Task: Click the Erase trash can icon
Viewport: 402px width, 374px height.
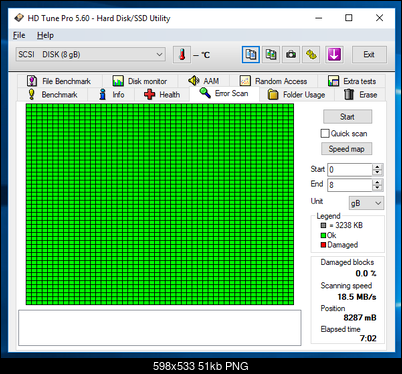Action: point(349,94)
